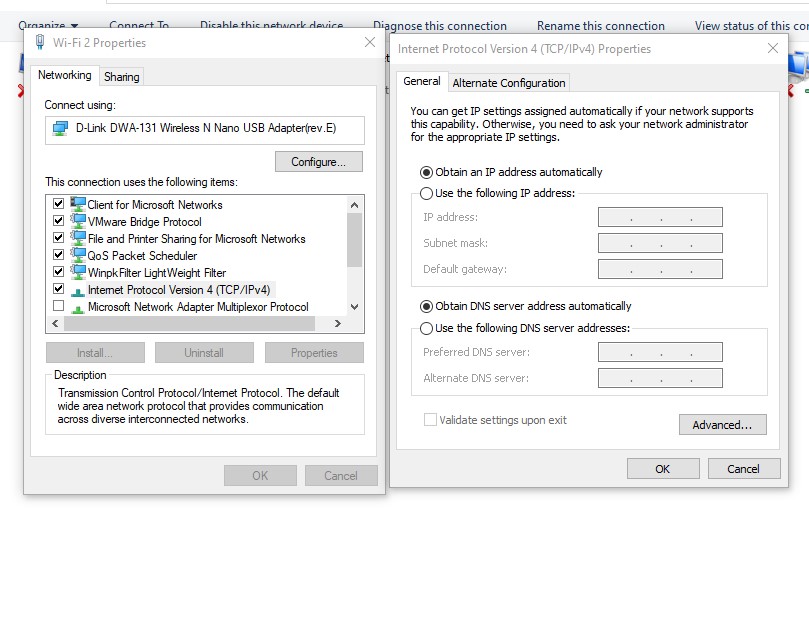Click the D-Link DWA-131 adapter icon
The image size is (809, 627).
[58, 130]
